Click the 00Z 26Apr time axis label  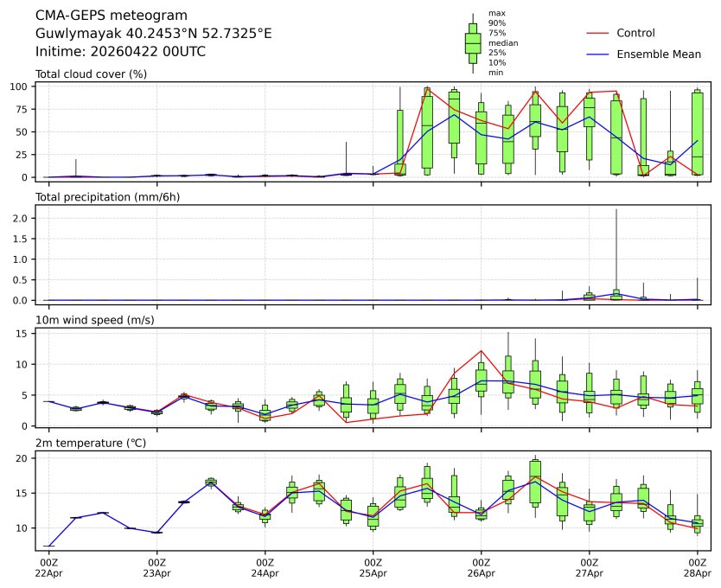[481, 568]
